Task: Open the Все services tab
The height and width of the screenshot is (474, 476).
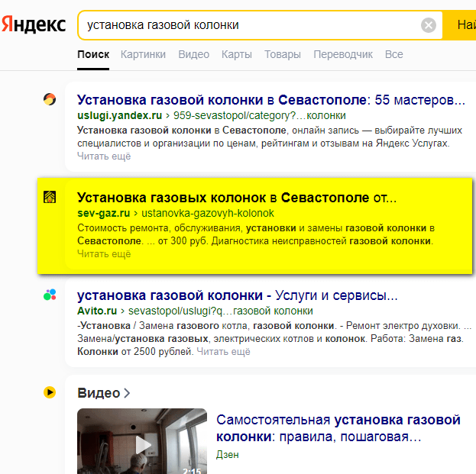Action: coord(394,54)
